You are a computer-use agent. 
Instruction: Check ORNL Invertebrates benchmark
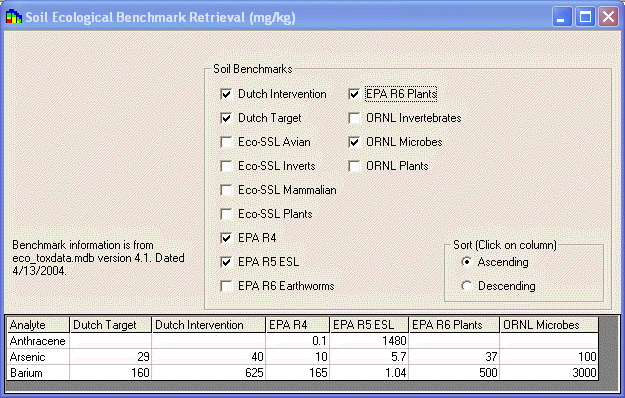(354, 118)
